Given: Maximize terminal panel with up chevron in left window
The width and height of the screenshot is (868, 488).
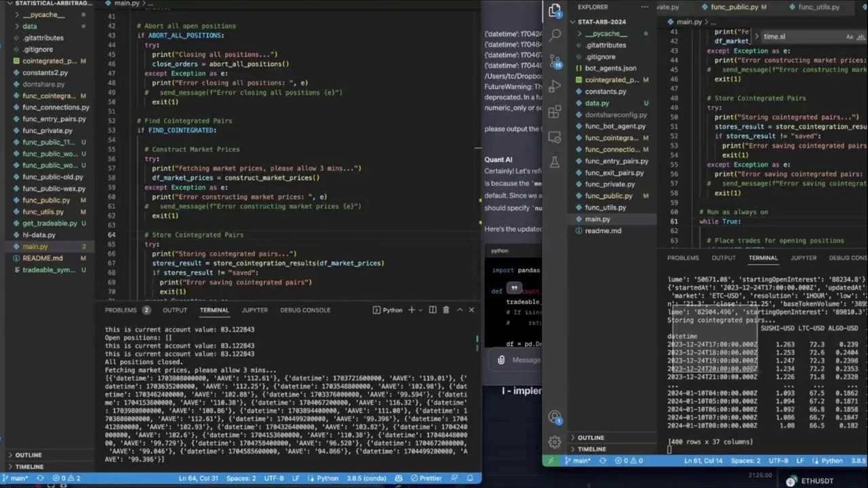Looking at the screenshot, I should tap(460, 310).
